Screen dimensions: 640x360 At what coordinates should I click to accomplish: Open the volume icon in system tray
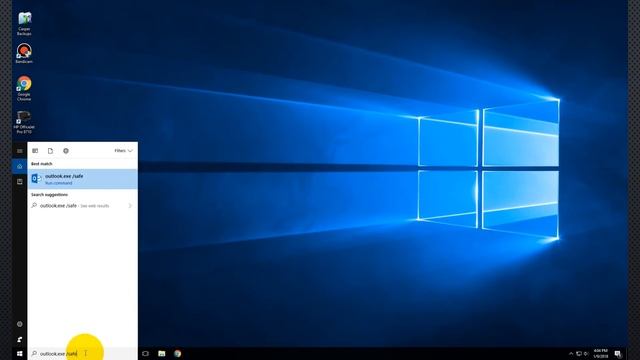coord(586,353)
